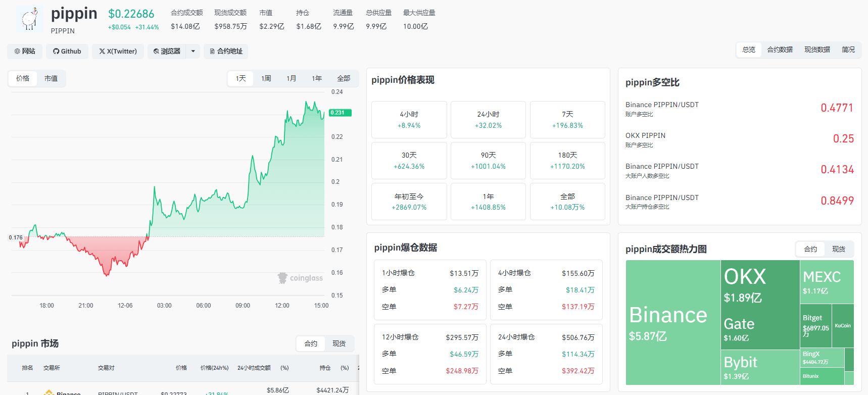Click the 180天 +1170.20% performance card

point(567,161)
